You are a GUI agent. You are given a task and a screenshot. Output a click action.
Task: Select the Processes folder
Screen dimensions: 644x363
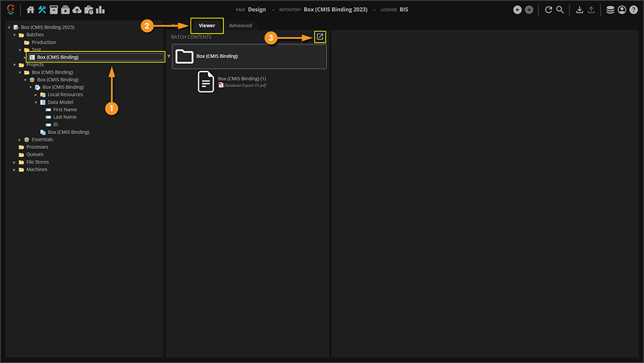[x=37, y=147]
